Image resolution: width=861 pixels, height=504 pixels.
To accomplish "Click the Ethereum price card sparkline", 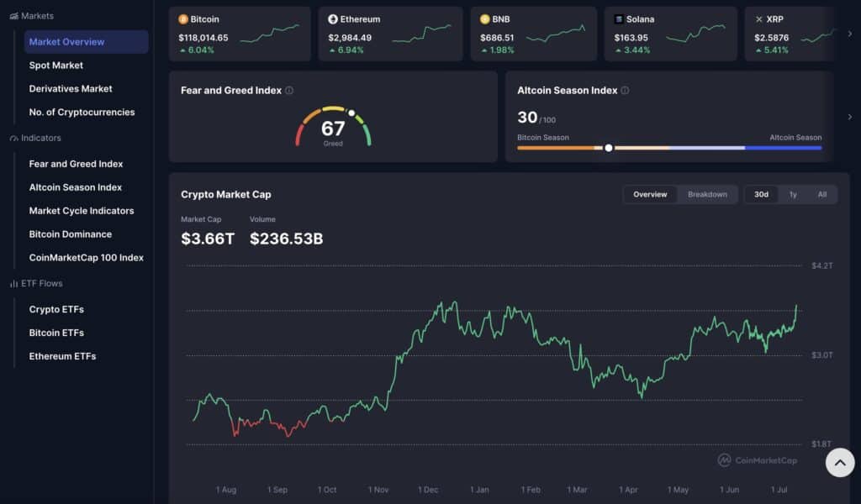I will point(422,33).
